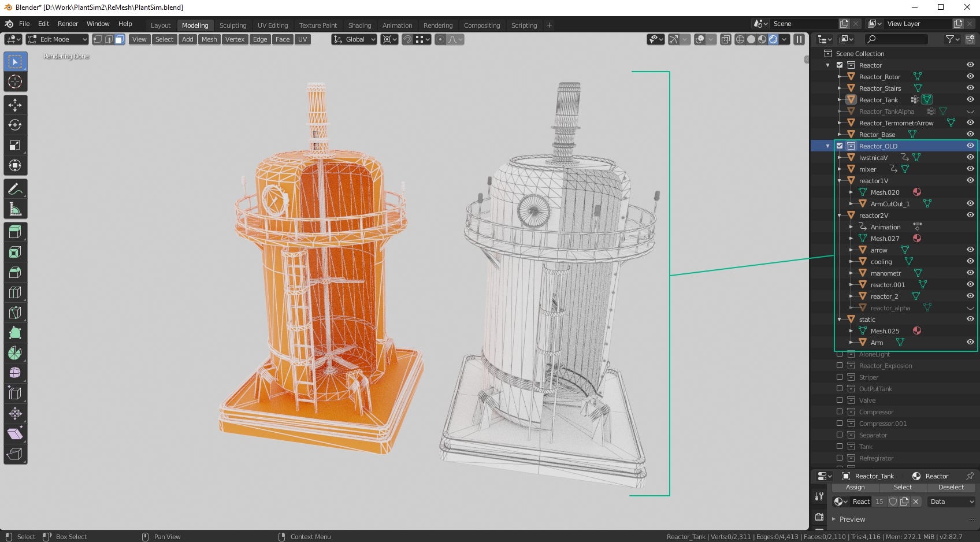Activate the Cursor tool
The height and width of the screenshot is (542, 980).
(15, 81)
